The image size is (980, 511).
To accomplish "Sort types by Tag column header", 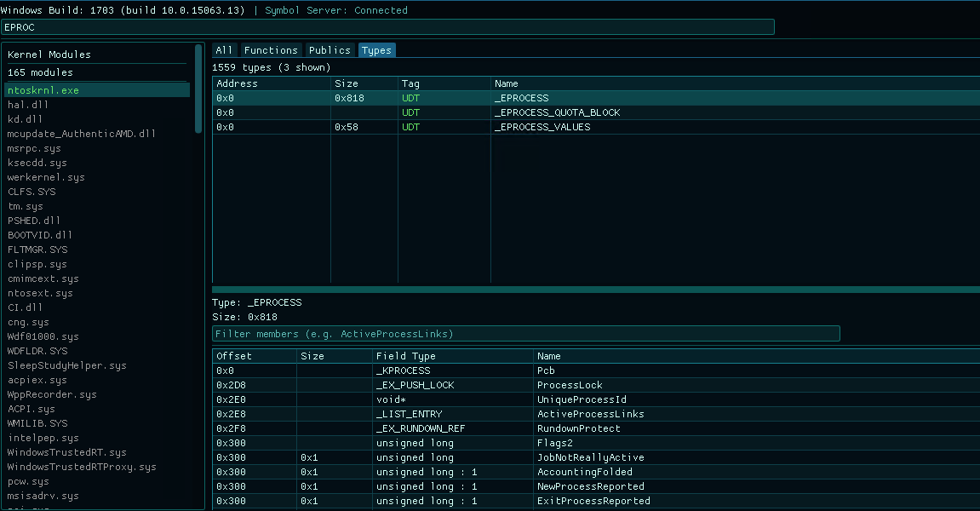I will pyautogui.click(x=444, y=83).
